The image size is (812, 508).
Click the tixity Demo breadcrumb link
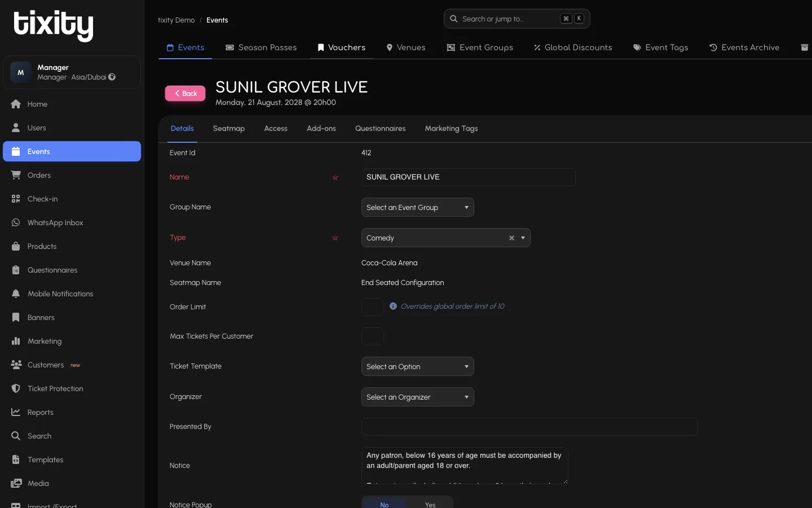[176, 20]
